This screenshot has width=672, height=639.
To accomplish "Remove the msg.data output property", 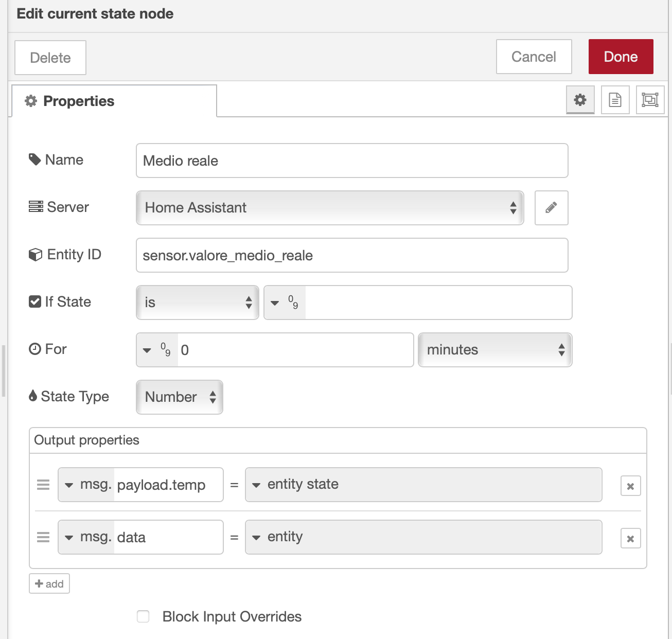I will click(630, 539).
